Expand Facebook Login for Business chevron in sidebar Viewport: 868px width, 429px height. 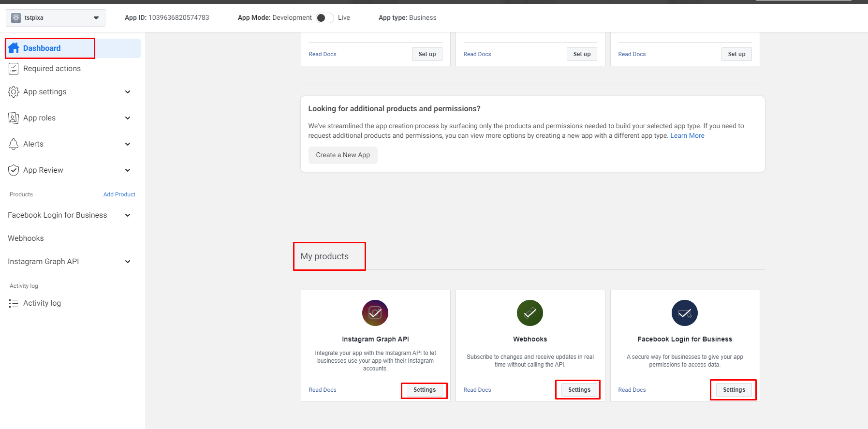tap(128, 215)
